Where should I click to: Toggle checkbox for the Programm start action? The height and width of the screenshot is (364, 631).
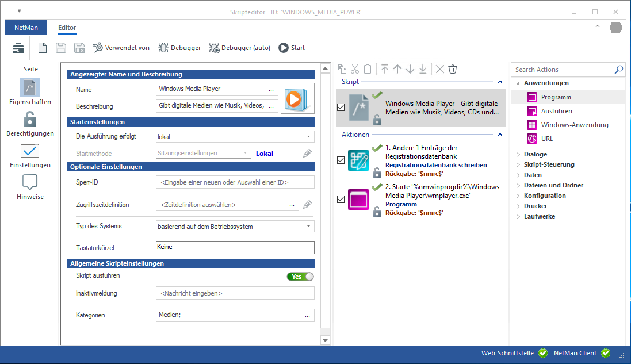(x=341, y=200)
